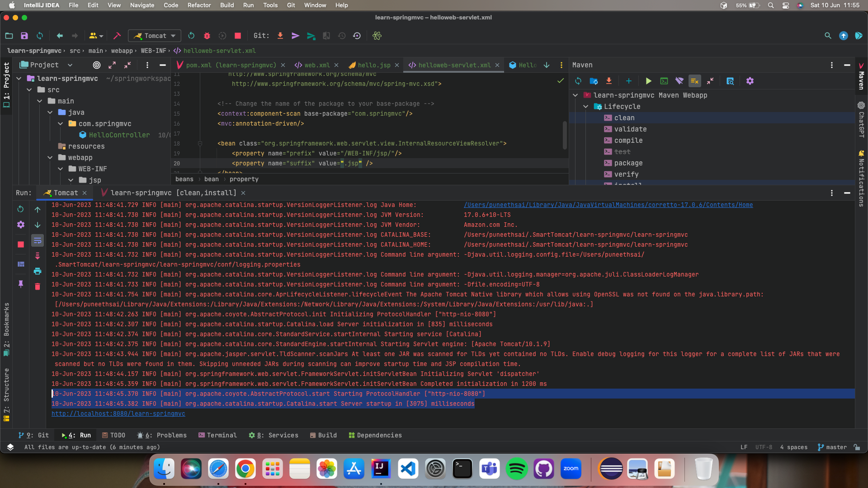
Task: Navigate back with the left arrow icon
Action: point(60,36)
